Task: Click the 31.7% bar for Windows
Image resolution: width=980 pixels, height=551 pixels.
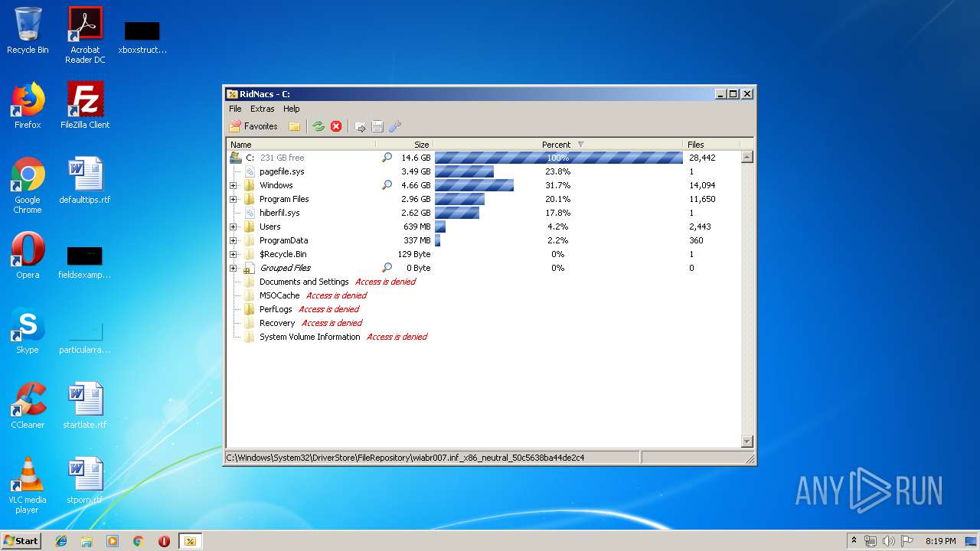Action: 474,185
